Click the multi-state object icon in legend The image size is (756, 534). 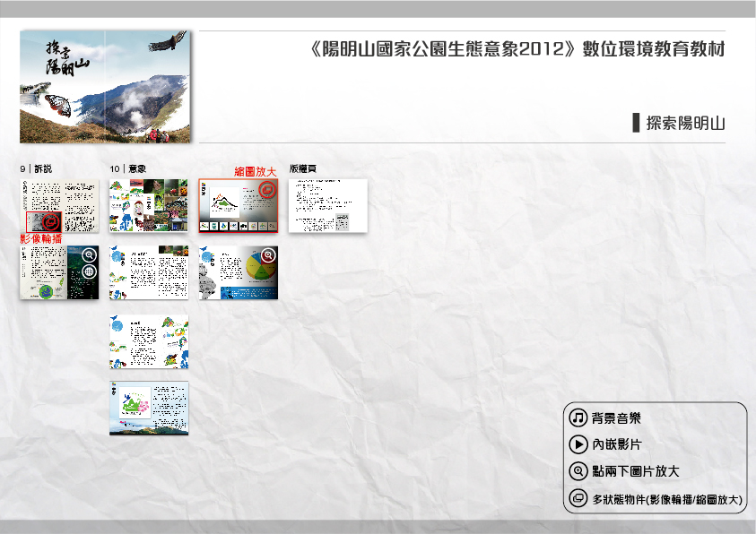coord(578,499)
